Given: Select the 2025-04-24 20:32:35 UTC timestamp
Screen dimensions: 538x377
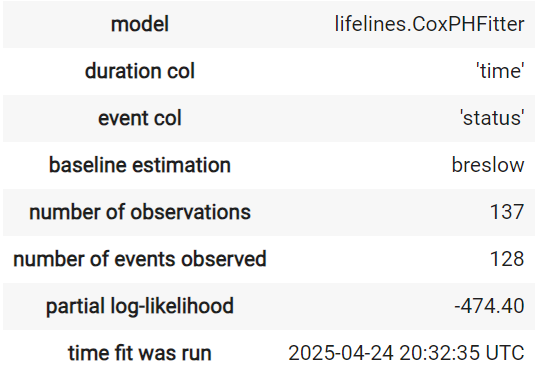Looking at the screenshot, I should [406, 353].
